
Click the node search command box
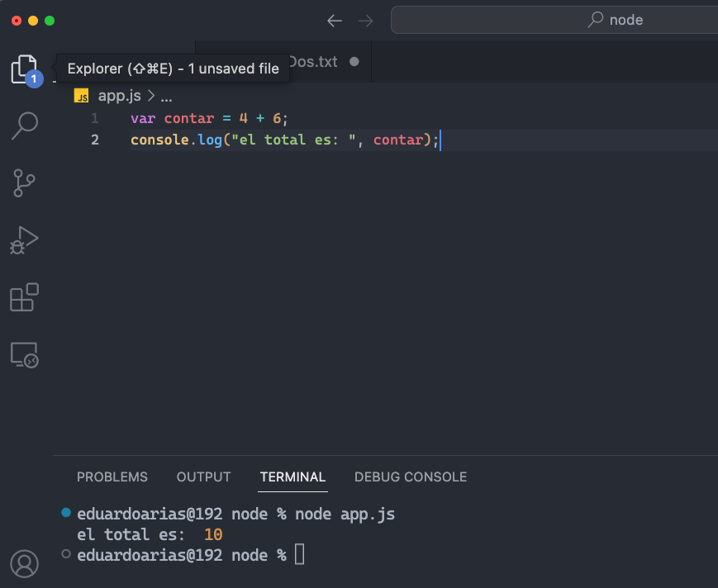coord(554,20)
